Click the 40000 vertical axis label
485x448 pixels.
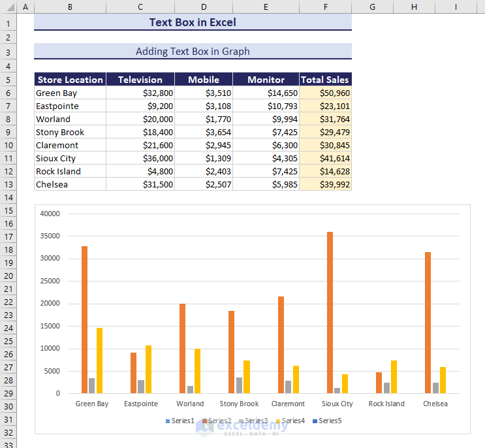click(x=50, y=214)
